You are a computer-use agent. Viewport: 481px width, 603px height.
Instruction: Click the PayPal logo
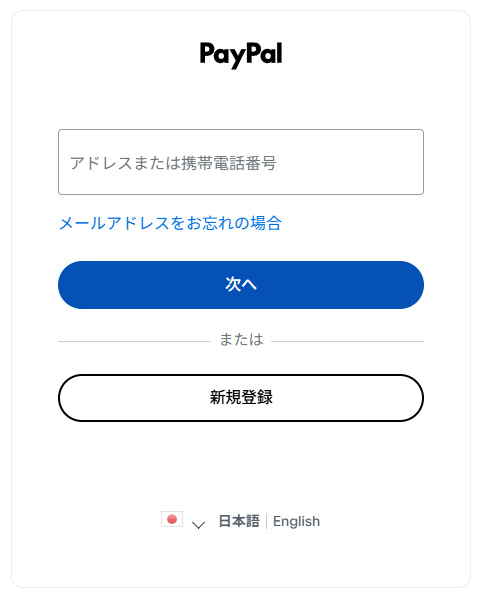coord(241,55)
